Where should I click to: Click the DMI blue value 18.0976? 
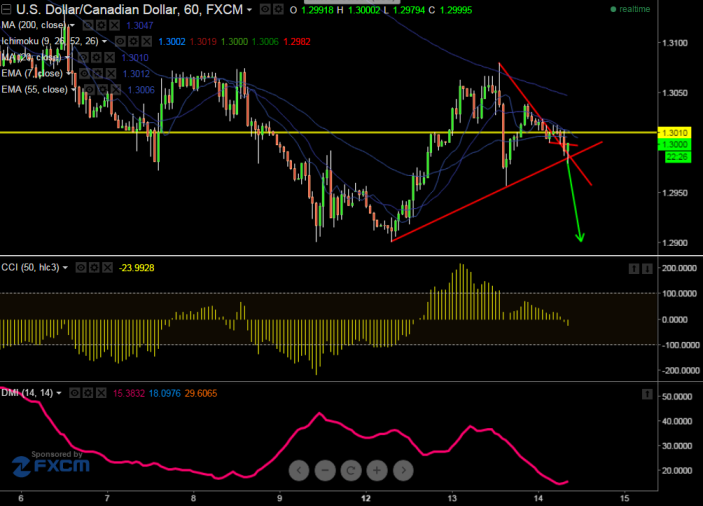tap(165, 394)
